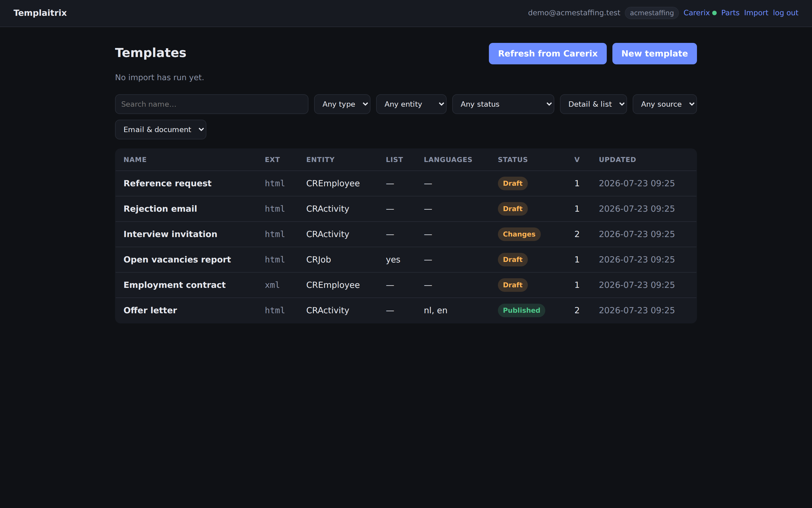Click Refresh from Carerix button
812x508 pixels.
[548, 53]
